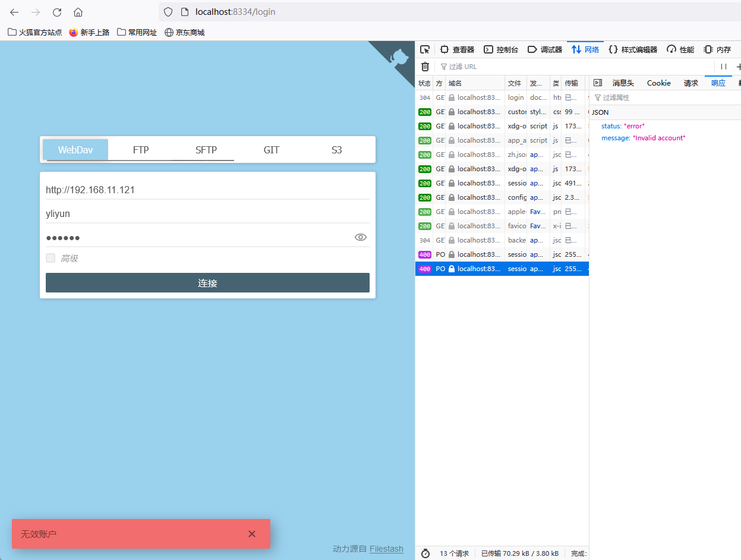Image resolution: width=741 pixels, height=560 pixels.
Task: Focus the username field containing yliyun
Action: (x=207, y=213)
